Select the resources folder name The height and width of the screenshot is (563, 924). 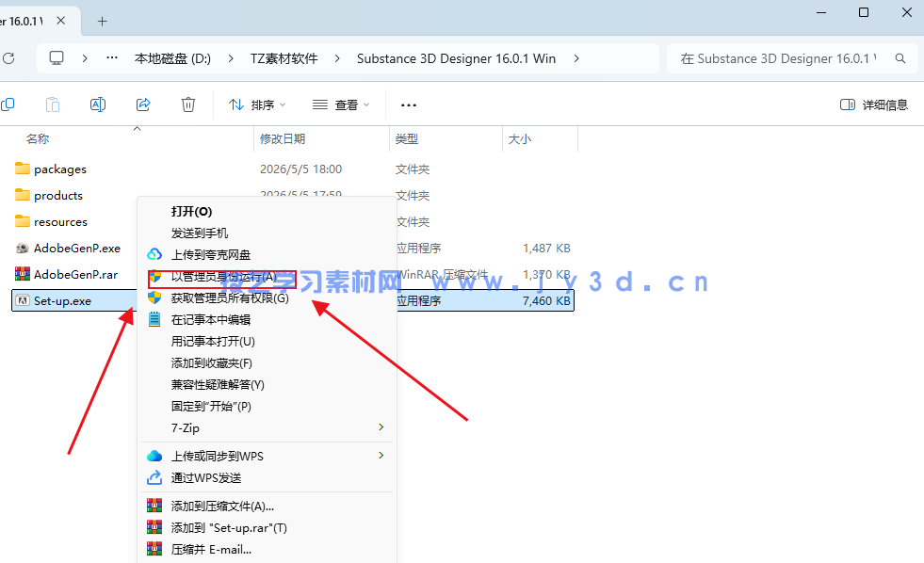(60, 222)
